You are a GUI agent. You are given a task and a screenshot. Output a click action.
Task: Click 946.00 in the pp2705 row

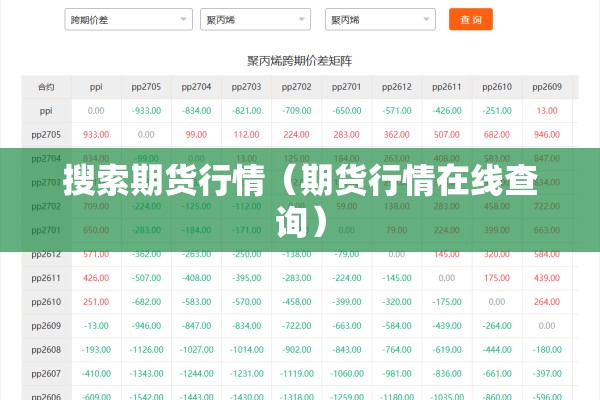point(547,135)
